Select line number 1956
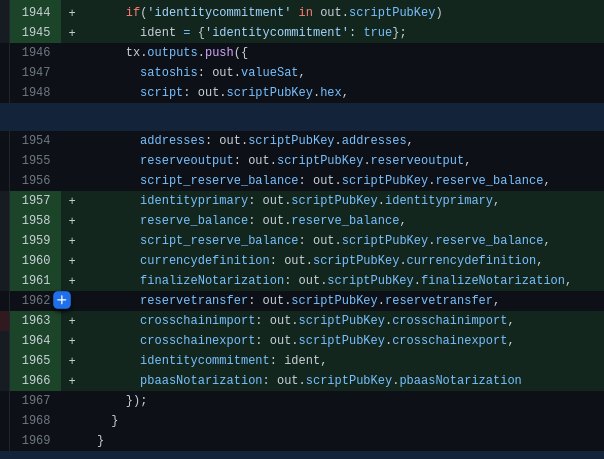Viewport: 604px width, 459px height. click(x=36, y=180)
